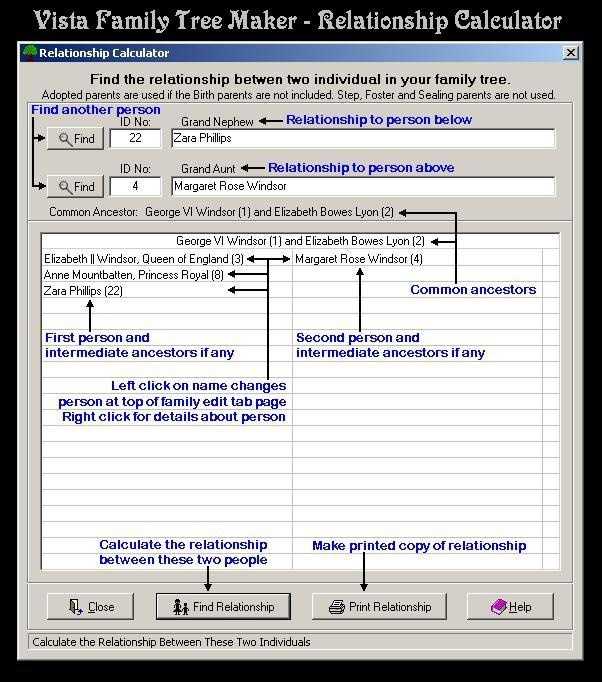
Task: Click the Print Relationship button
Action: pyautogui.click(x=379, y=606)
